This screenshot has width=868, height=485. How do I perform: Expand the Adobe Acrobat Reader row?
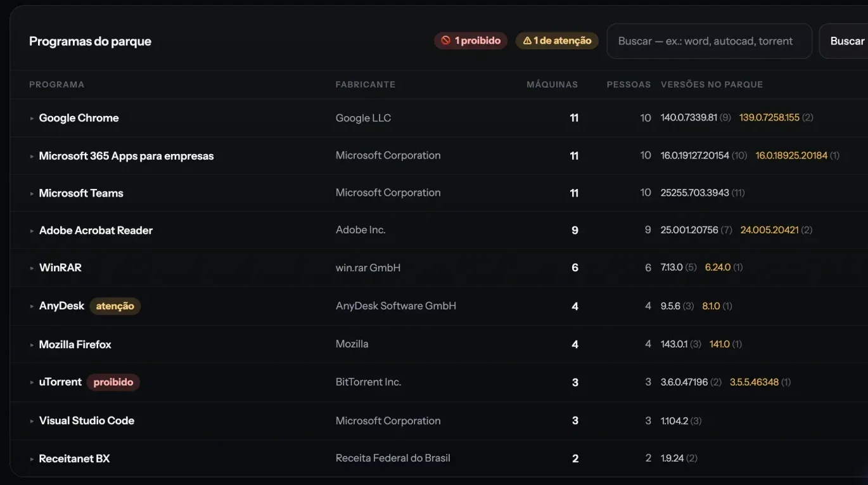(32, 231)
